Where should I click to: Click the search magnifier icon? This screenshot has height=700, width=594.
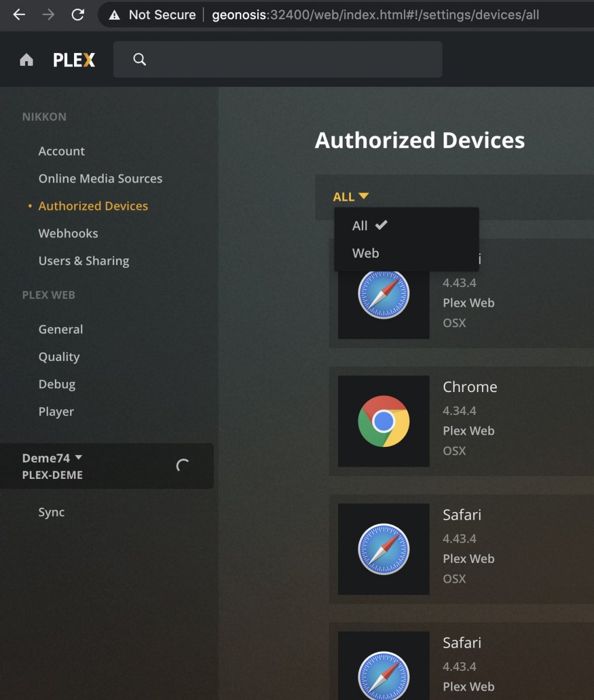pyautogui.click(x=139, y=60)
